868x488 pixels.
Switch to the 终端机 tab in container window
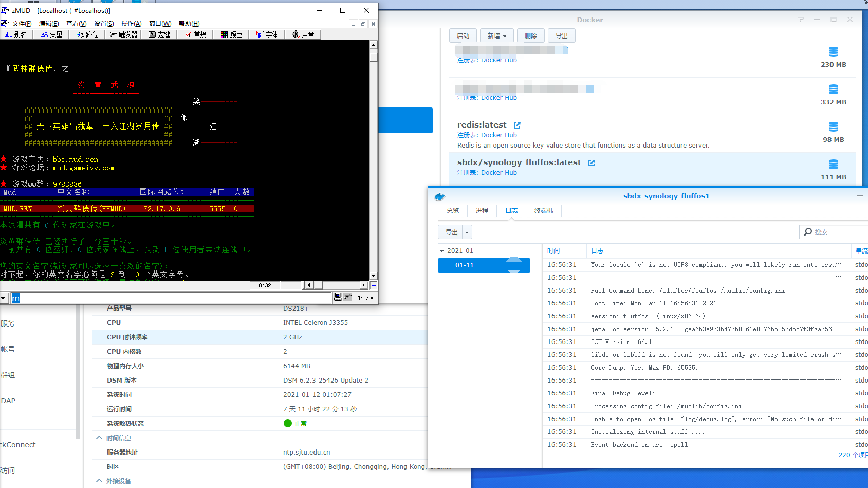point(544,211)
